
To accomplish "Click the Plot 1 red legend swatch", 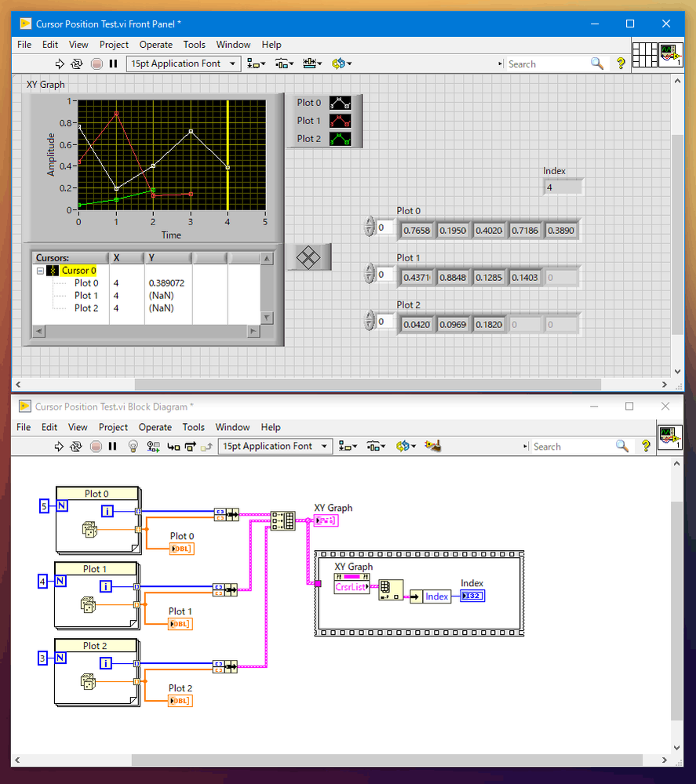I will click(340, 121).
